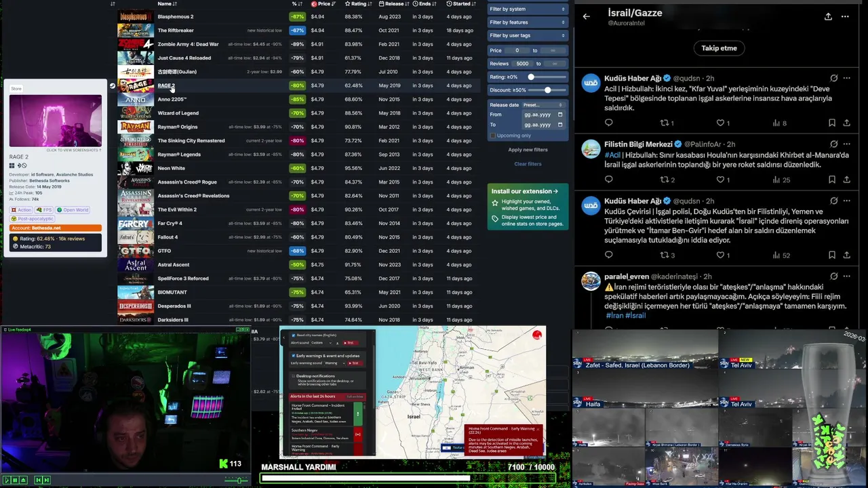This screenshot has width=868, height=488.
Task: Open Filter by user tags dropdown
Action: click(x=527, y=35)
